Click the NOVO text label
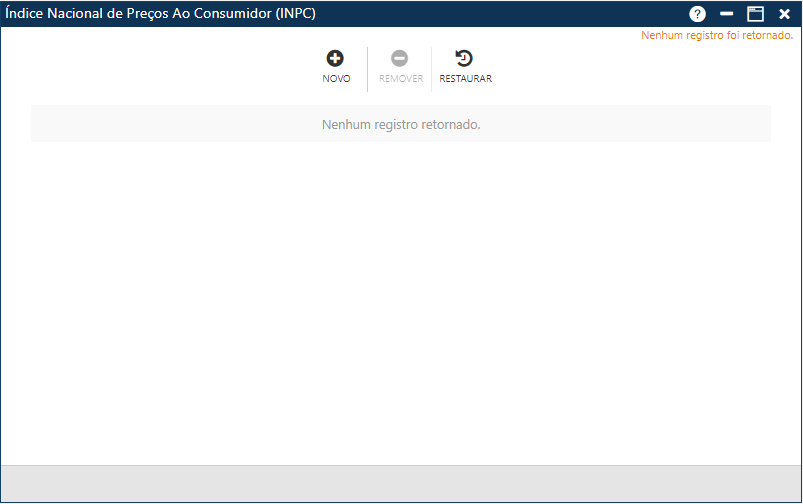Screen dimensions: 803x504 (x=336, y=79)
